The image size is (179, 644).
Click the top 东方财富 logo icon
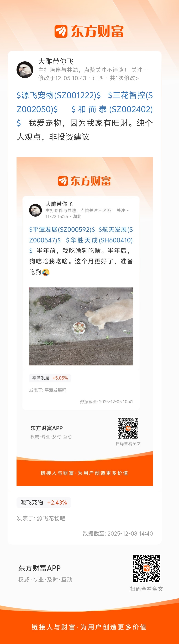61,31
